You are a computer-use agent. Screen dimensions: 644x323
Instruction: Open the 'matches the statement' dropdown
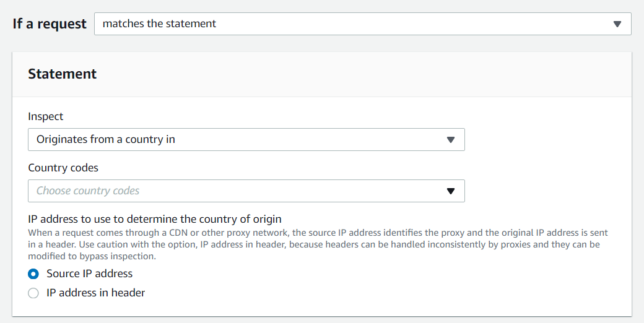coord(363,24)
